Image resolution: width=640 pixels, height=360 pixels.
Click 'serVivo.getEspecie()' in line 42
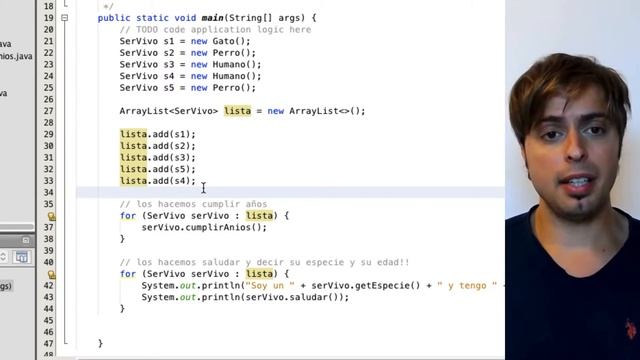pos(366,286)
